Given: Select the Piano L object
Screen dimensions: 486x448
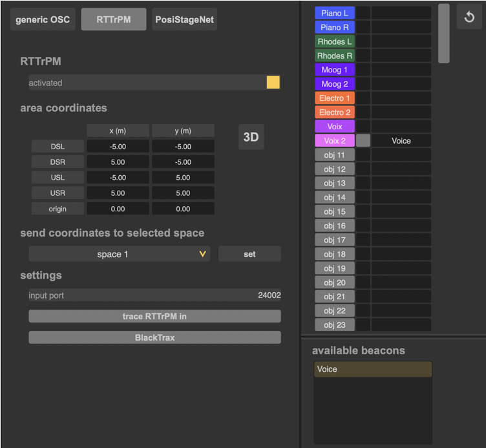Looking at the screenshot, I should (335, 13).
